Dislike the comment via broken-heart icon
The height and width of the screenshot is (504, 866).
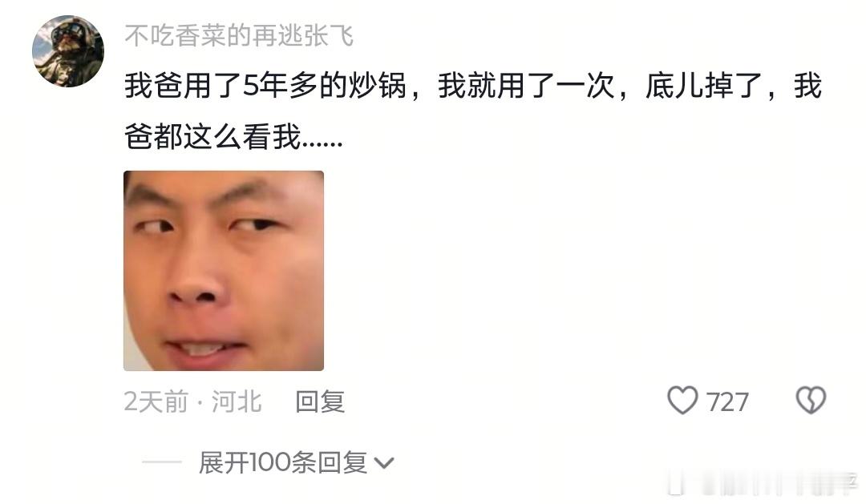click(x=811, y=400)
